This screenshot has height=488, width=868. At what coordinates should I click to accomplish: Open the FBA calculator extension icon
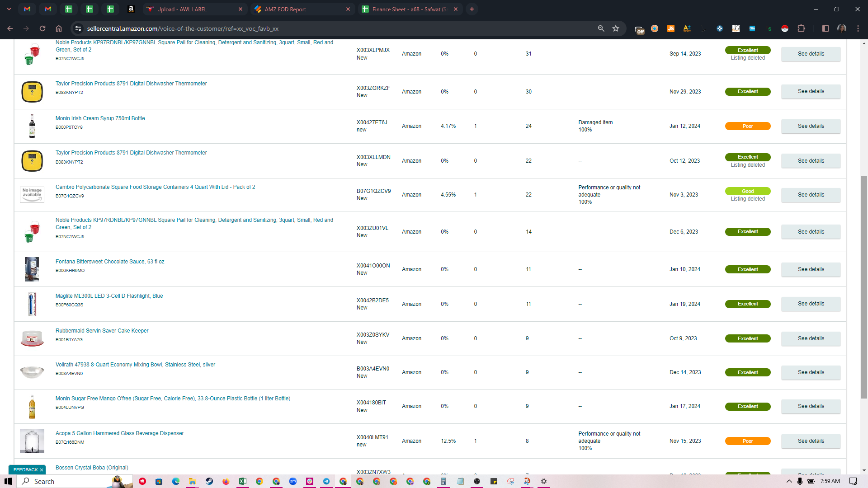752,28
